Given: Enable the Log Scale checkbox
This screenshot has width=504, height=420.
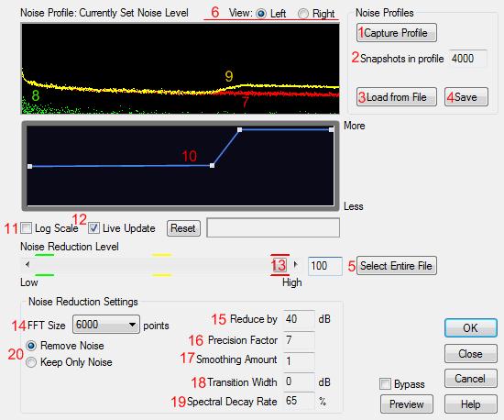Looking at the screenshot, I should [x=26, y=228].
